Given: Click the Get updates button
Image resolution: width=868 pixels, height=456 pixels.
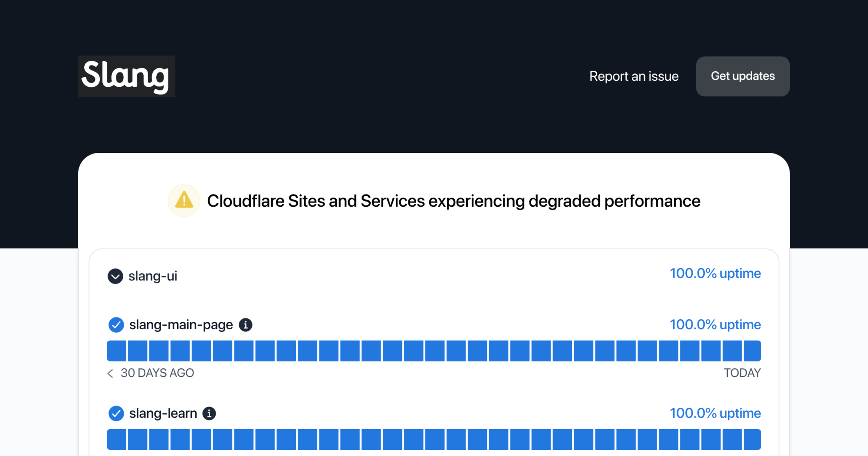Looking at the screenshot, I should coord(743,76).
